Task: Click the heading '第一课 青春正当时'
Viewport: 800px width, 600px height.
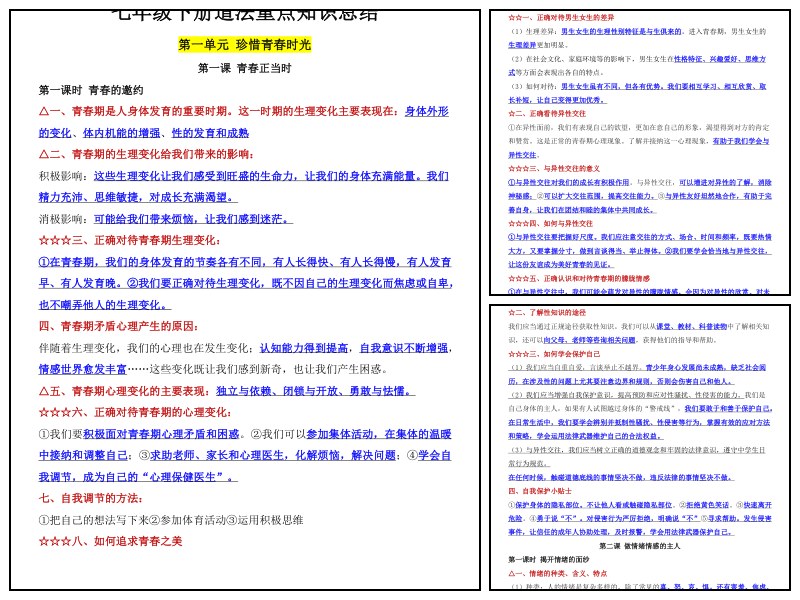Action: [244, 68]
